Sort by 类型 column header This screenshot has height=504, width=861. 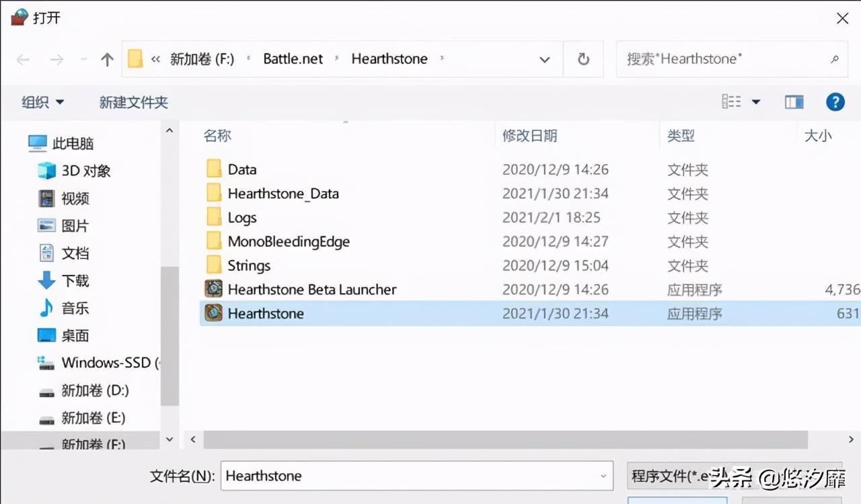[681, 136]
